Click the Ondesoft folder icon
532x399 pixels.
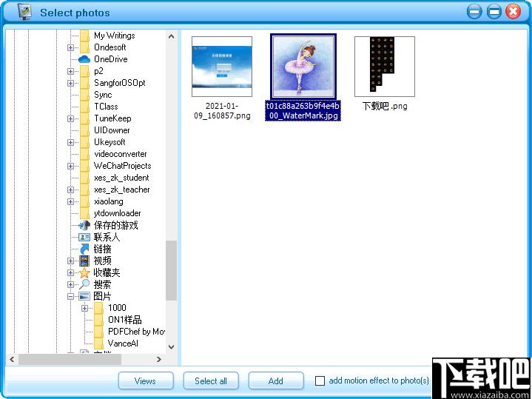pos(84,47)
